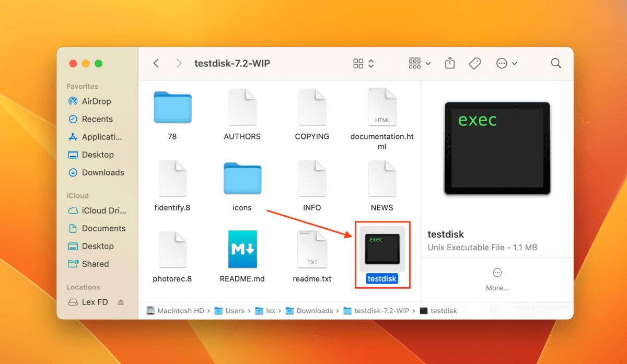Select Lex FD drive in sidebar
This screenshot has width=627, height=364.
coord(88,302)
